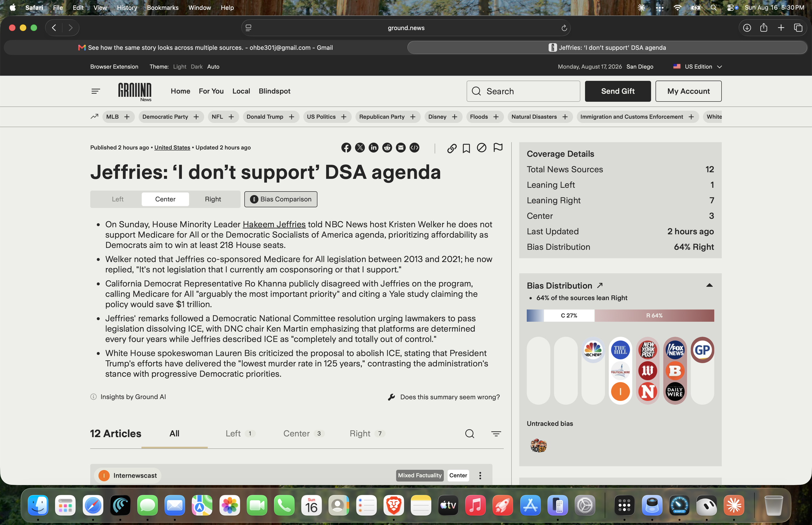Open the hamburger navigation menu

pyautogui.click(x=96, y=91)
